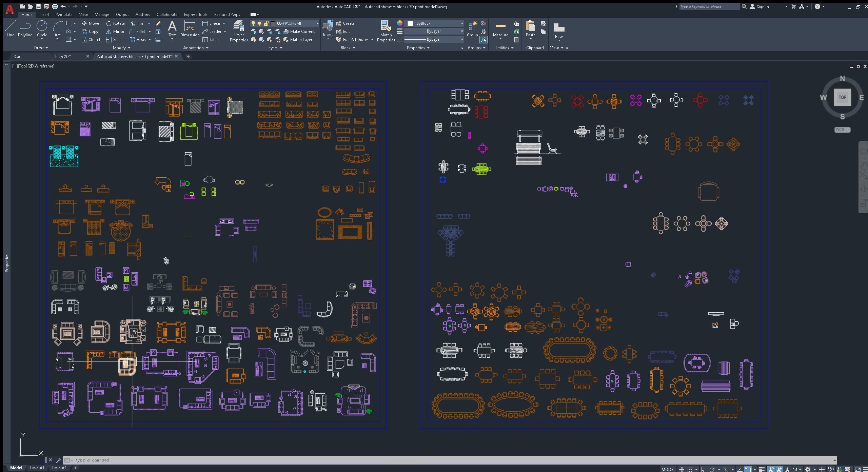Insert a Table
The image size is (868, 472).
pyautogui.click(x=211, y=40)
